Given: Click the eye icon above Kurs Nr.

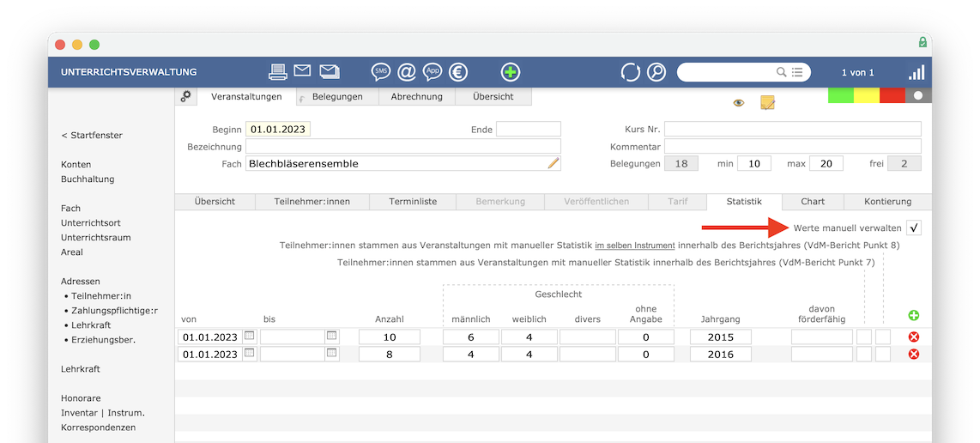Looking at the screenshot, I should click(x=739, y=103).
